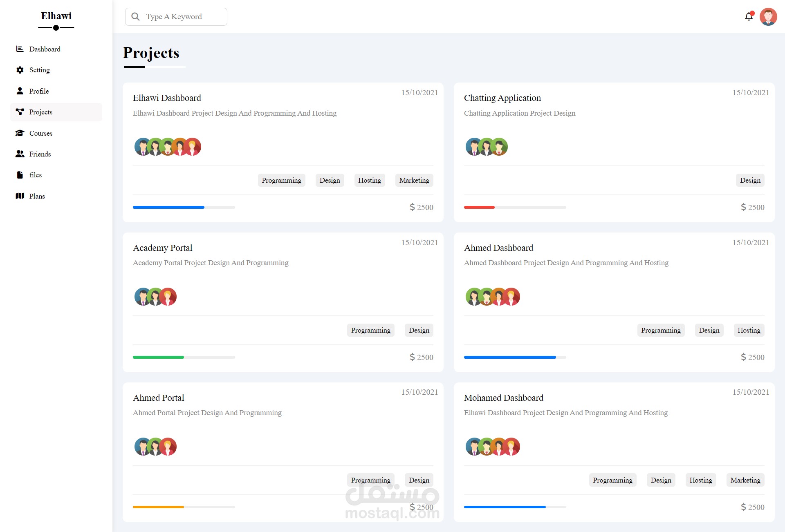
Task: Click Marketing tag on Elhawi Dashboard card
Action: (414, 180)
